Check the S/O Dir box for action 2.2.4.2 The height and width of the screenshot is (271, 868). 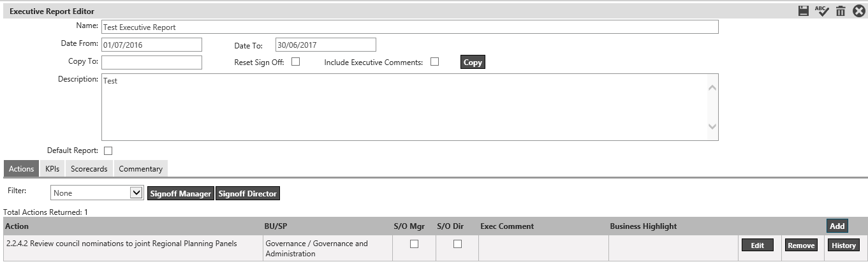(x=457, y=244)
